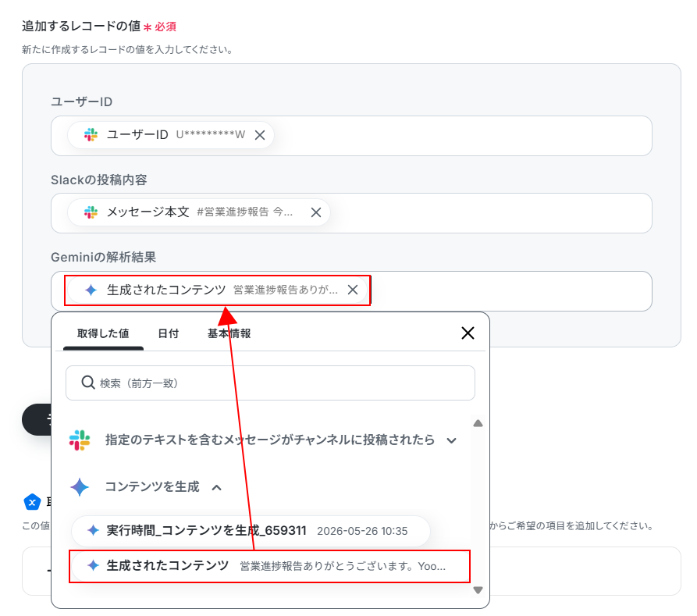Remove the ユーザーID chip with its X
Viewport: 697px width, 616px height.
[260, 135]
